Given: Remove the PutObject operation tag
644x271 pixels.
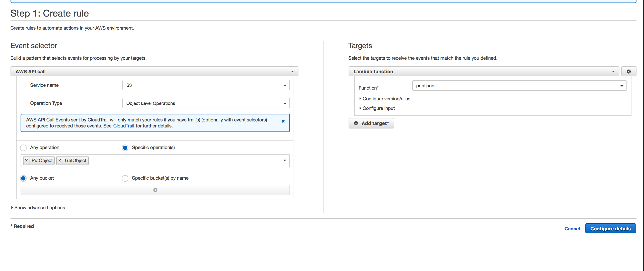Looking at the screenshot, I should pyautogui.click(x=27, y=160).
